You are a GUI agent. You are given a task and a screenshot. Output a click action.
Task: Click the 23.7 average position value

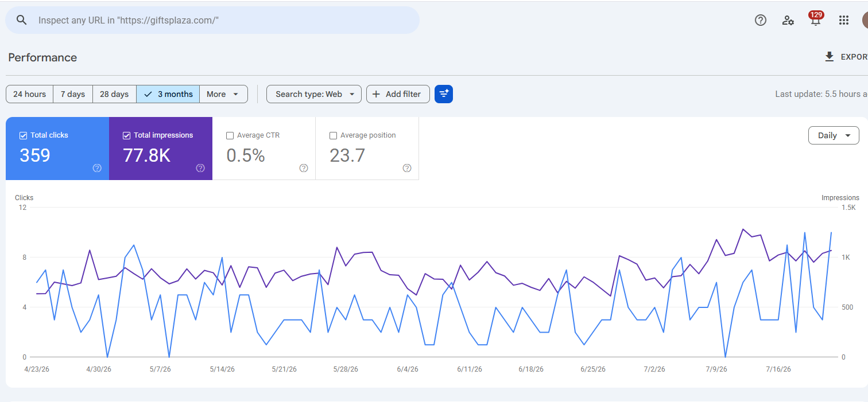point(347,155)
